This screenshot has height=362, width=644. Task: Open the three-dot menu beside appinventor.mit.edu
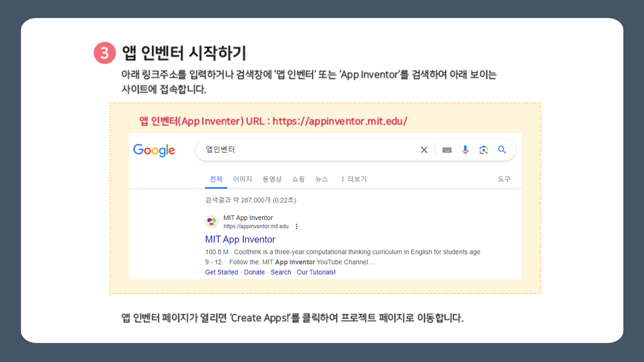296,227
